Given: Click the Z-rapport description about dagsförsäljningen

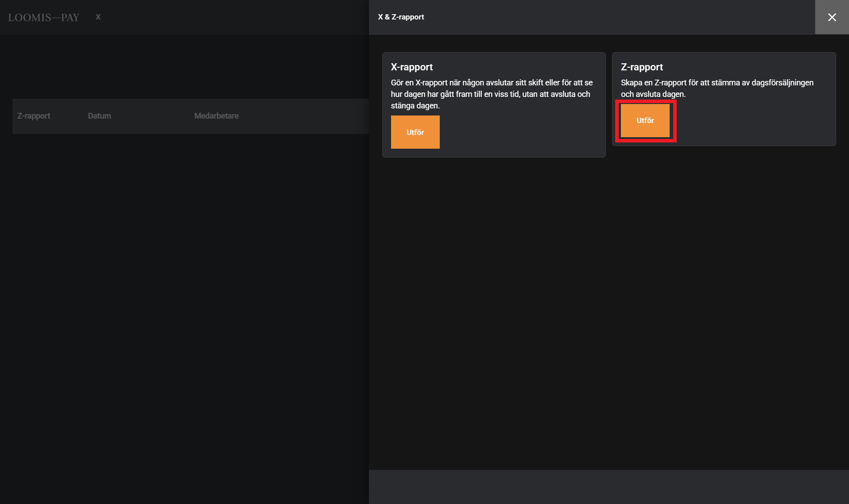Looking at the screenshot, I should (x=717, y=88).
